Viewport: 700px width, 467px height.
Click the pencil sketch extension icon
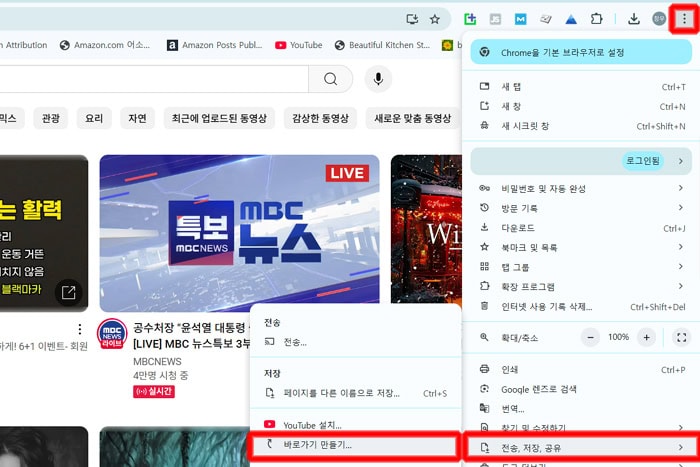coord(546,19)
